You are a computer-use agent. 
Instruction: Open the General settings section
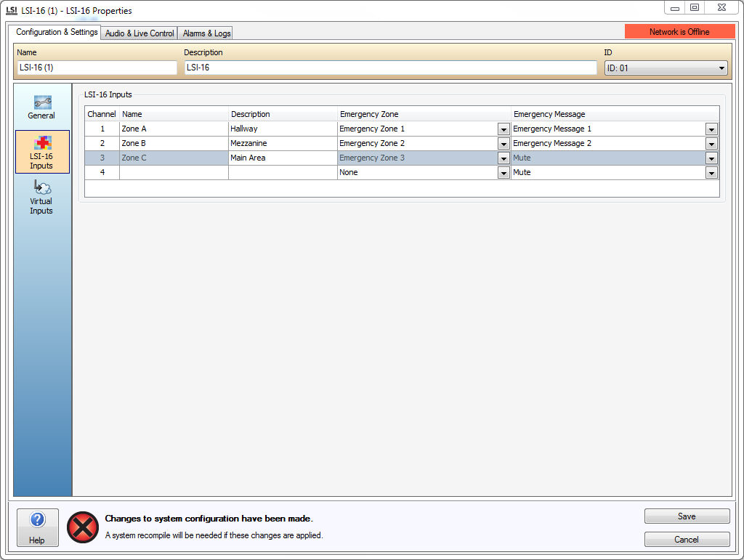coord(41,107)
